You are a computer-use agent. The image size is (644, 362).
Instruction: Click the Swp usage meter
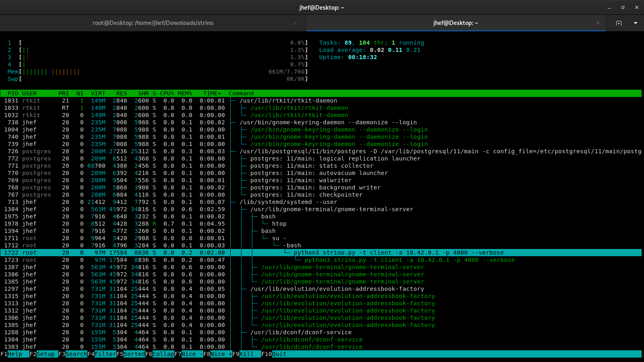point(157,79)
